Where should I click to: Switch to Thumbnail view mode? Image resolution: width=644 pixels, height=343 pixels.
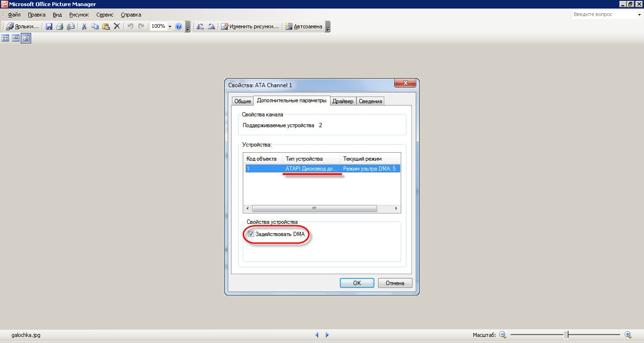click(6, 38)
